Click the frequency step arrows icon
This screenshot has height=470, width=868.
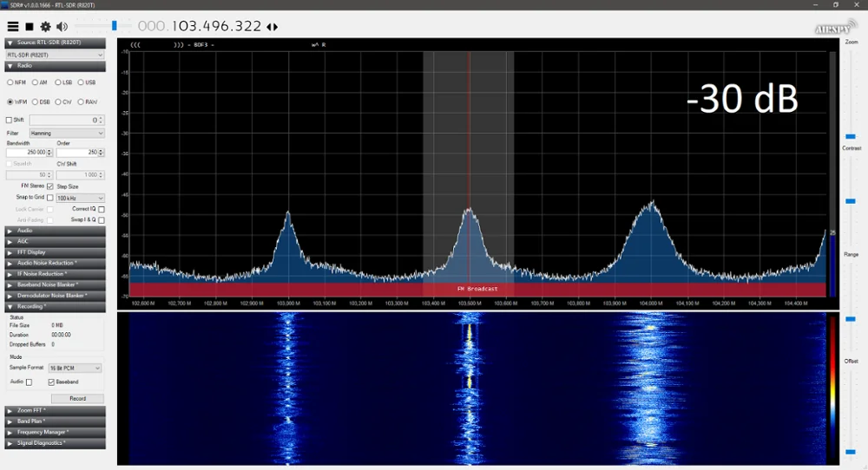273,27
